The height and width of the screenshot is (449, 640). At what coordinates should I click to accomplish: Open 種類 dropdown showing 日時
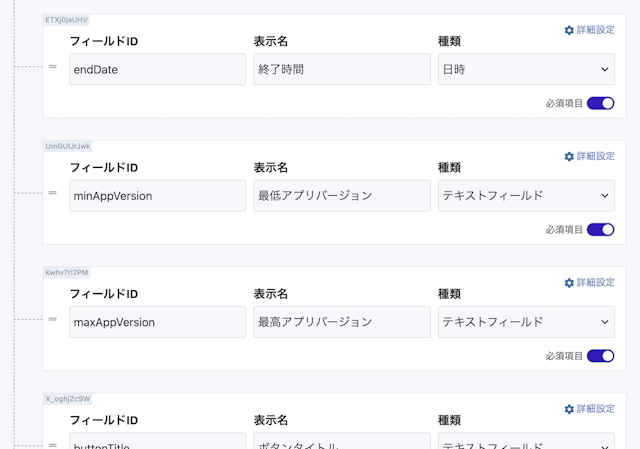[526, 70]
